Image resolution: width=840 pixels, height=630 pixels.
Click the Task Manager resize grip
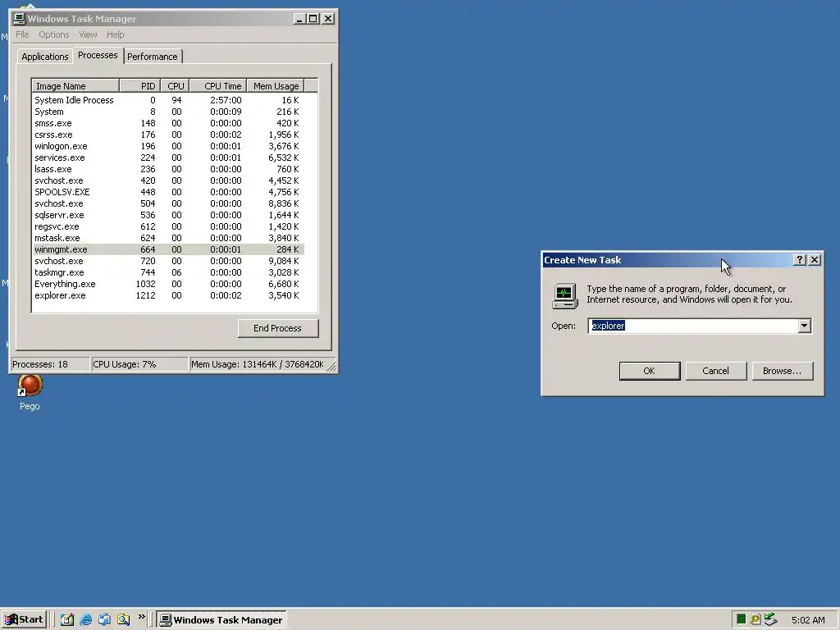pos(331,367)
